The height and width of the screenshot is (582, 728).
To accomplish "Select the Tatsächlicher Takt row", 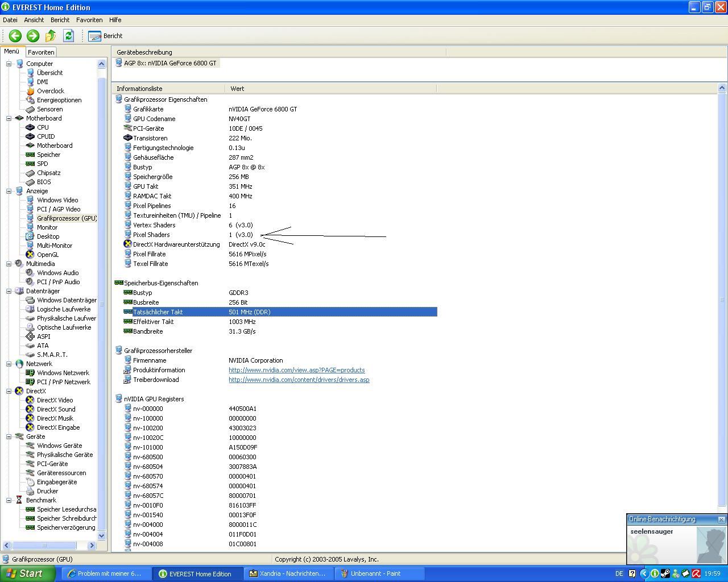I will tap(280, 312).
